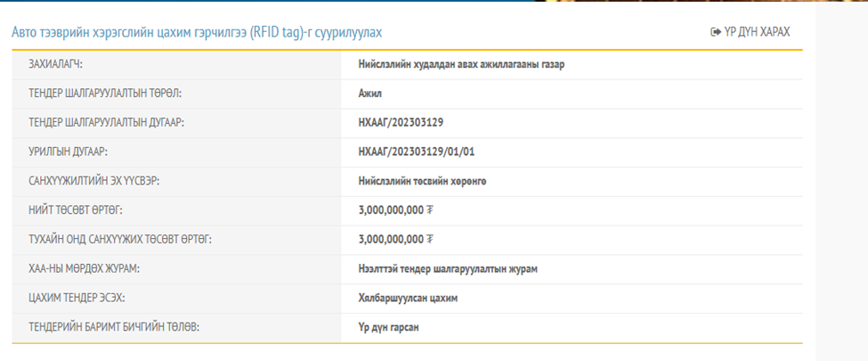
Task: Open the ҮР ДҮН ХАРАХ link
Action: click(756, 32)
